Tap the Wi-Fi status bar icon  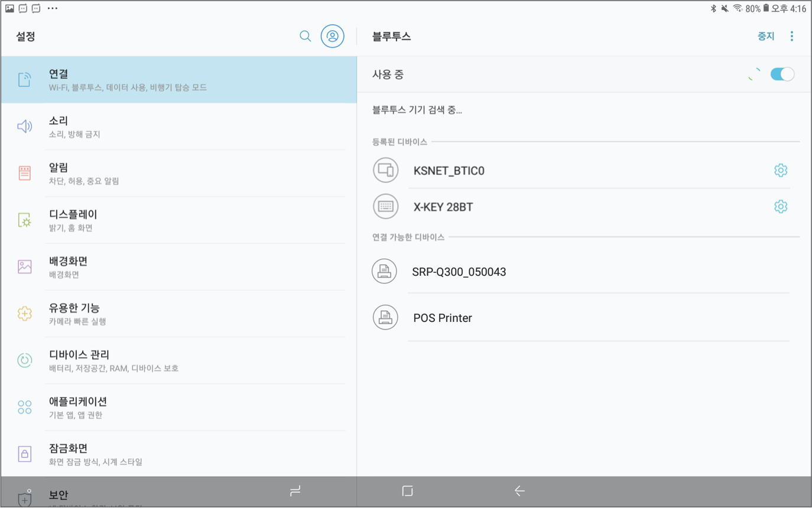(x=738, y=8)
